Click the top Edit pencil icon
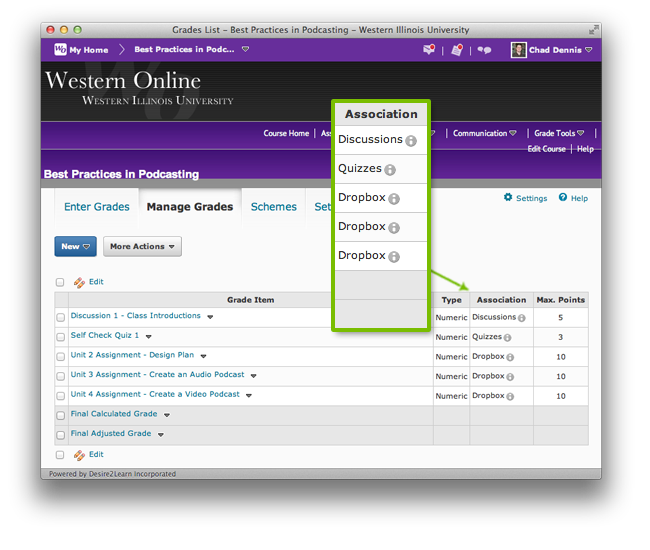650x550 pixels. 79,282
